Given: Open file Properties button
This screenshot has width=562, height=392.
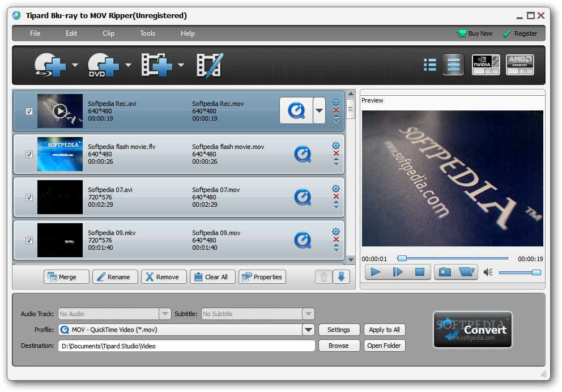Looking at the screenshot, I should pos(262,276).
